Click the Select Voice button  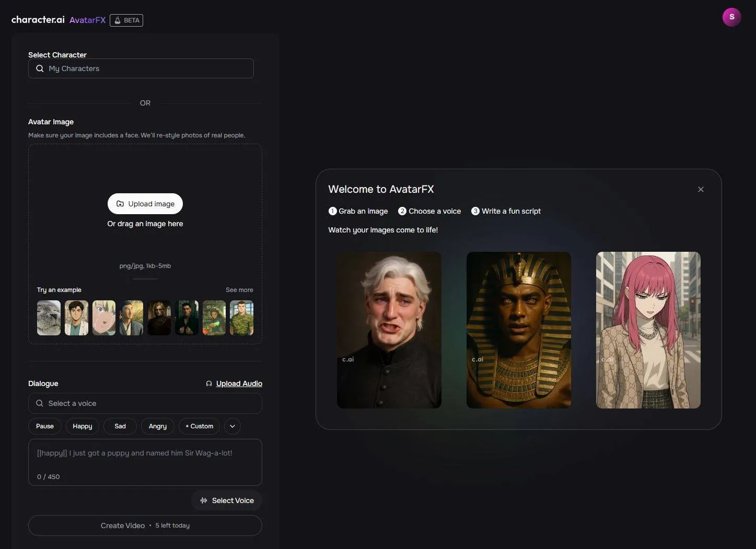227,500
